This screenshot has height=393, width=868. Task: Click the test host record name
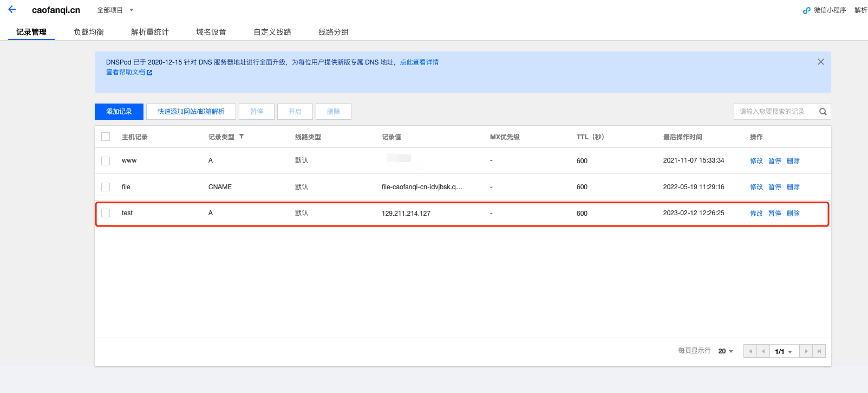[127, 213]
